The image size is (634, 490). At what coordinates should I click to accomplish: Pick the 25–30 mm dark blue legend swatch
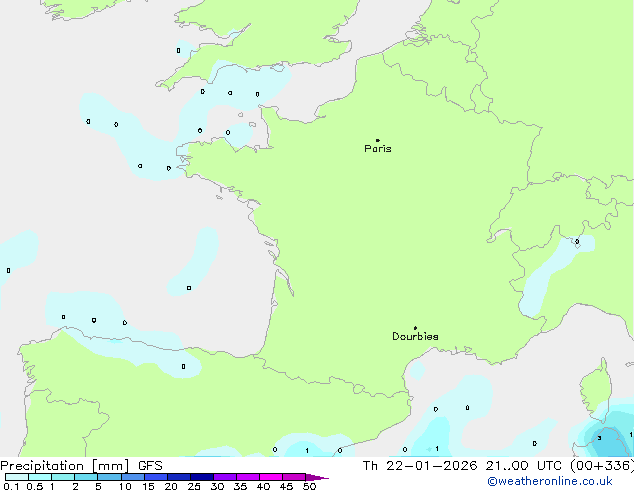pyautogui.click(x=202, y=477)
